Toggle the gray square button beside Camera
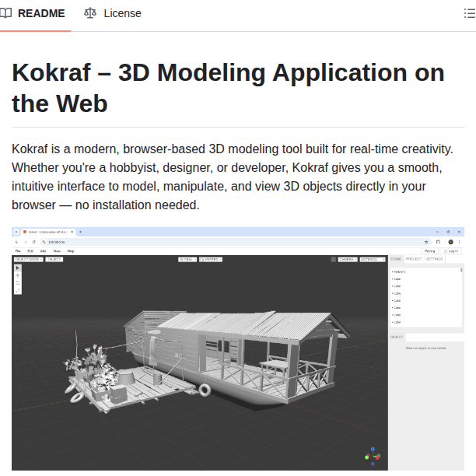The image size is (476, 476). pyautogui.click(x=333, y=259)
